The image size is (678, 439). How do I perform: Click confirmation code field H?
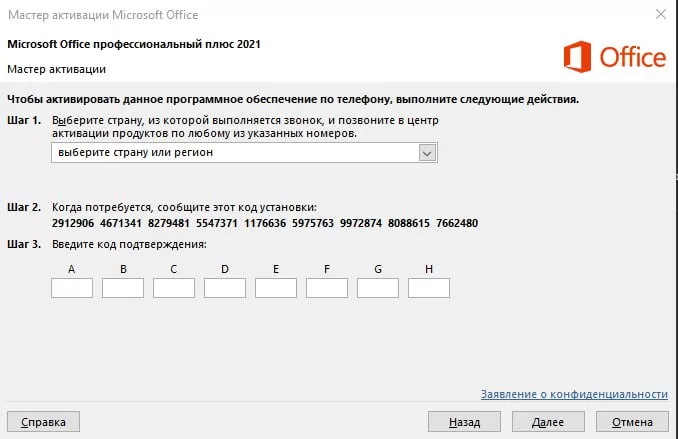tap(429, 288)
